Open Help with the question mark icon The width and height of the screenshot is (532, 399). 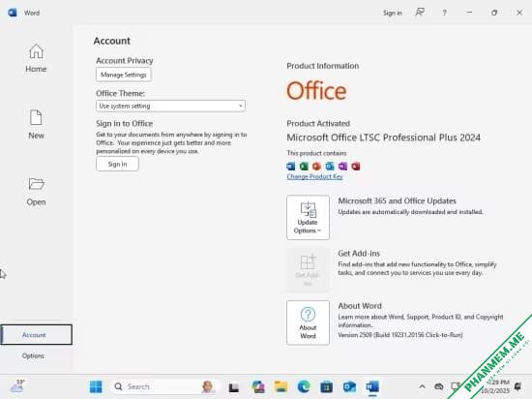coord(445,13)
